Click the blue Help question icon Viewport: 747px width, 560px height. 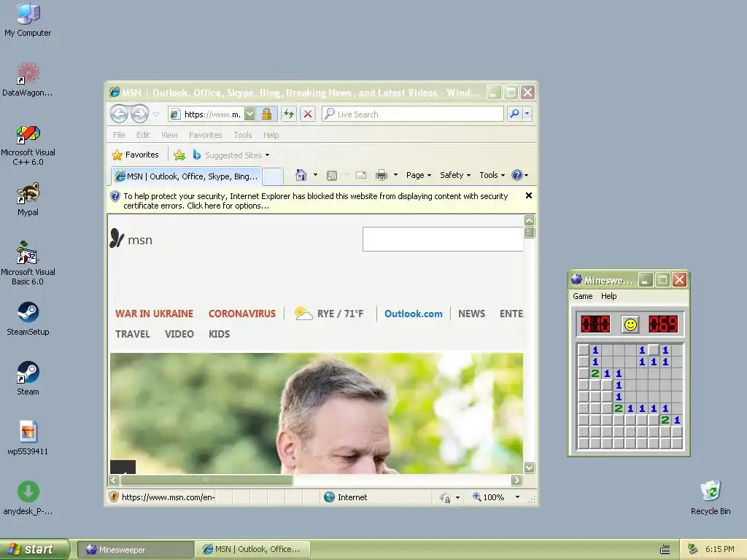tap(517, 175)
